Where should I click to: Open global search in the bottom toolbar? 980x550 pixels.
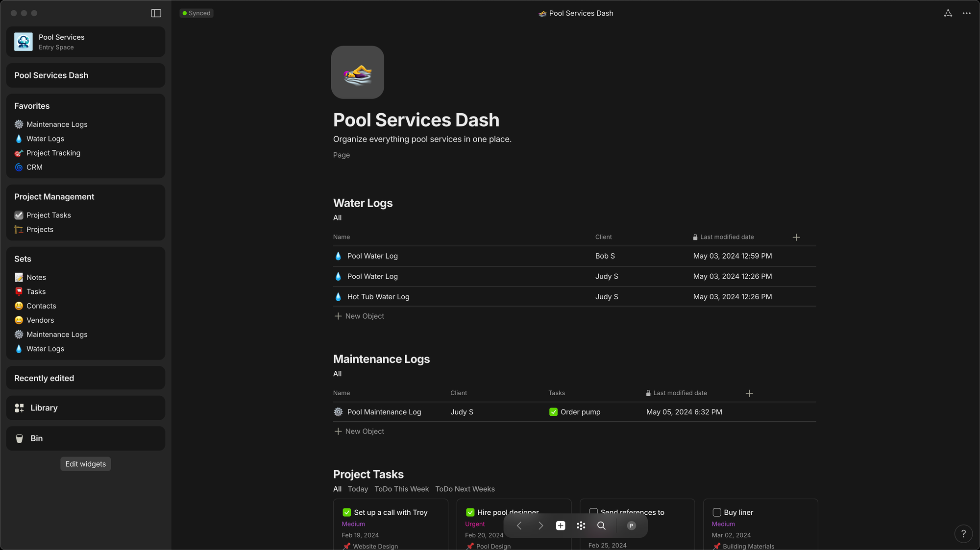[601, 525]
